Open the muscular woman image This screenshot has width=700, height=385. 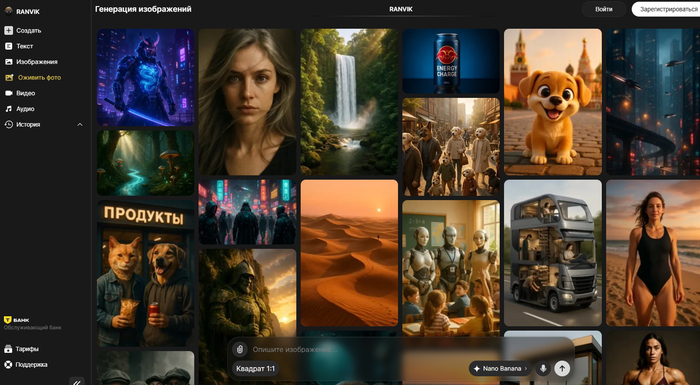point(653,358)
